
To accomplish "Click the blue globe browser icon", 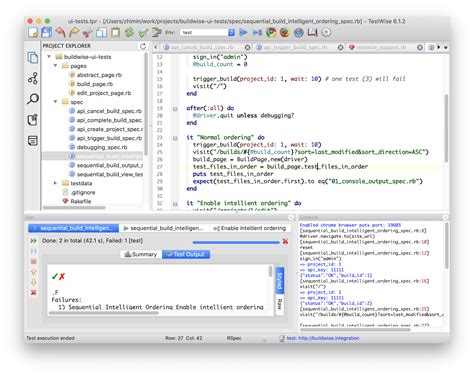I will (299, 32).
